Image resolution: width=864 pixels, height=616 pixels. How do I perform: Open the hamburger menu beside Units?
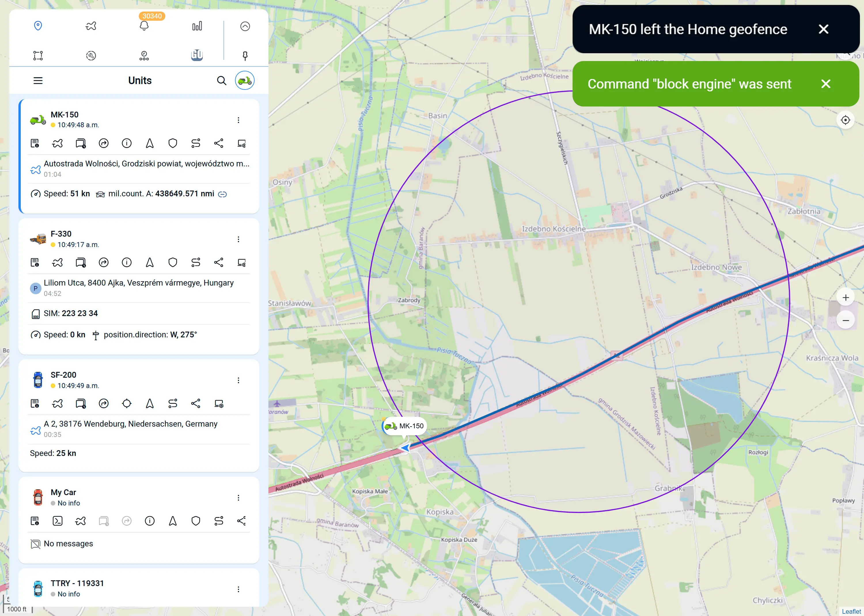(38, 80)
